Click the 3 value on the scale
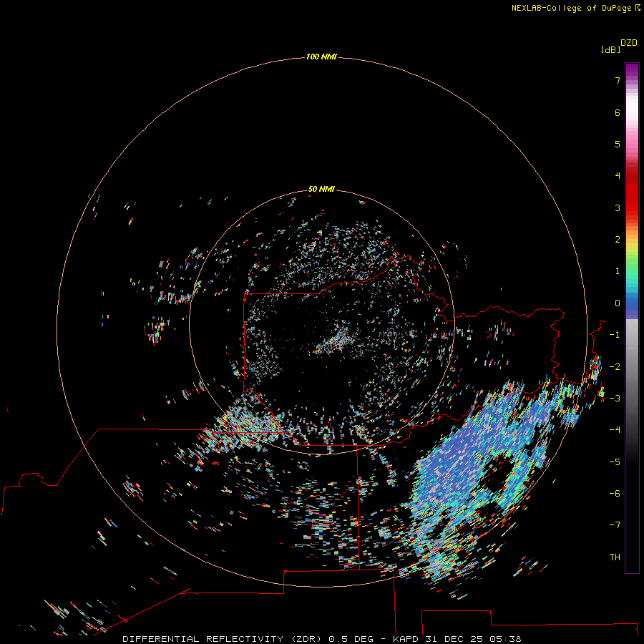Viewport: 644px width, 644px height. point(618,208)
